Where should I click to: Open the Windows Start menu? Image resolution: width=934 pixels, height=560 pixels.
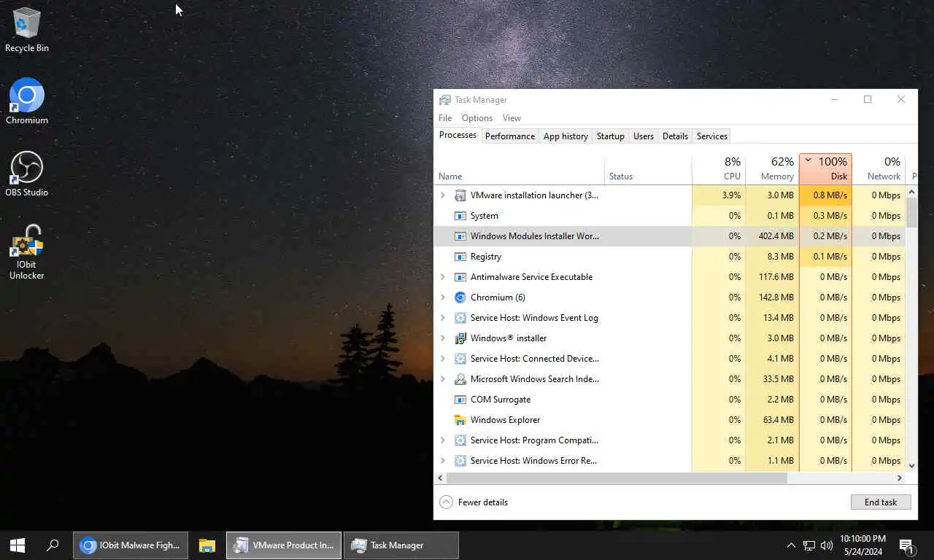pos(18,545)
